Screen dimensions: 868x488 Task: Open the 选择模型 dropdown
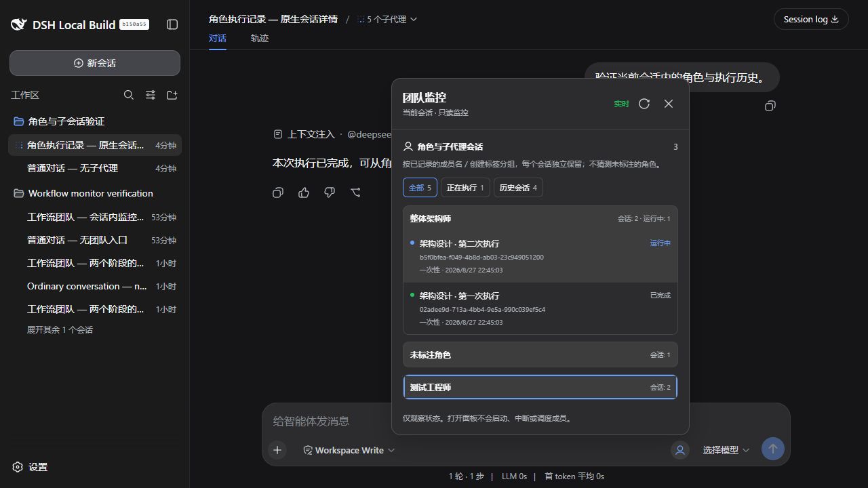726,450
